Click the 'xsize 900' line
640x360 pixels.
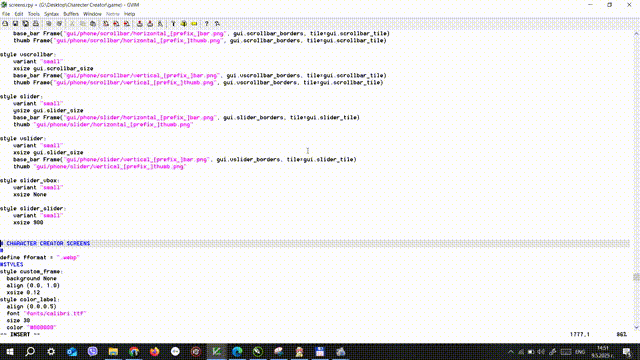pyautogui.click(x=28, y=222)
